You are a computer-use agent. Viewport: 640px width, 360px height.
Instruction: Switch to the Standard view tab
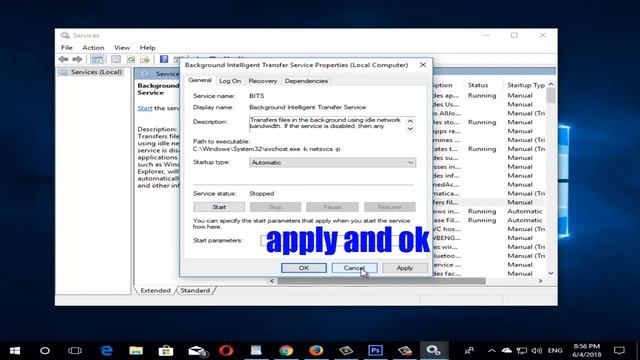point(195,291)
